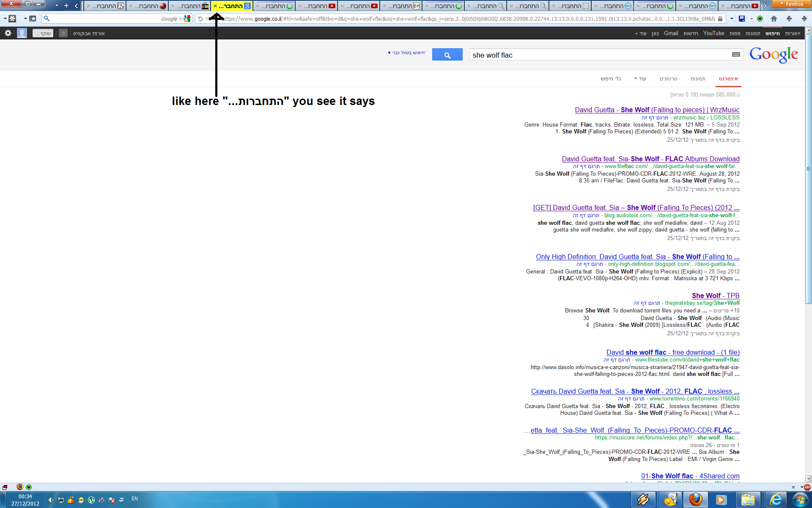Open the She Wolf - TPB result

coord(716,295)
